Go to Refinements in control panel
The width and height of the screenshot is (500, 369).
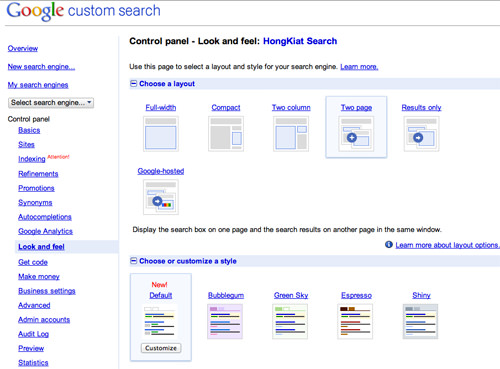point(38,174)
